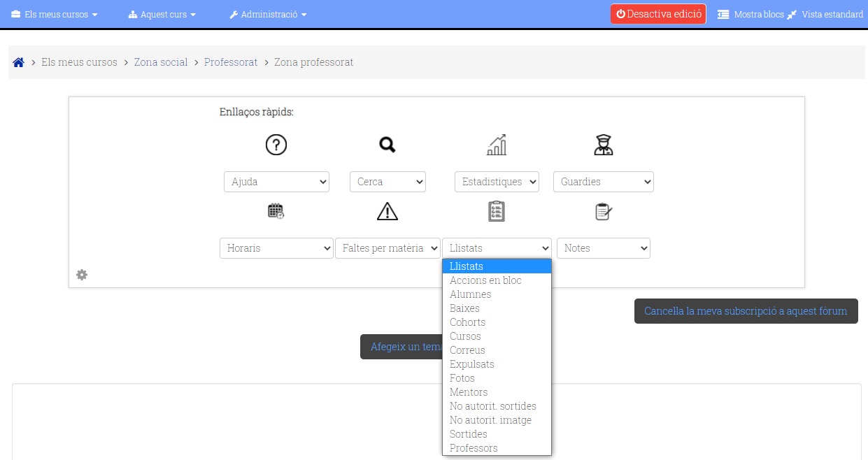The height and width of the screenshot is (460, 868).
Task: Choose Cohorts in the dropdown list
Action: tap(497, 322)
